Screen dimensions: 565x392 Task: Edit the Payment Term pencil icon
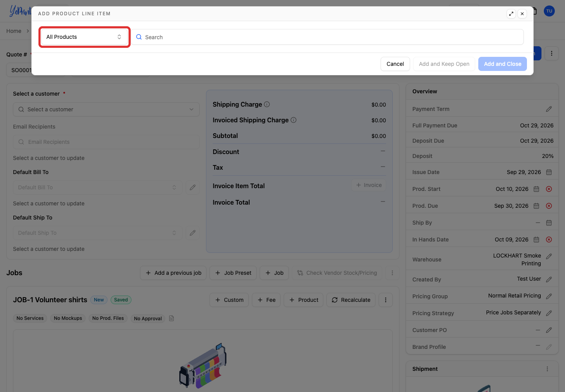(549, 109)
